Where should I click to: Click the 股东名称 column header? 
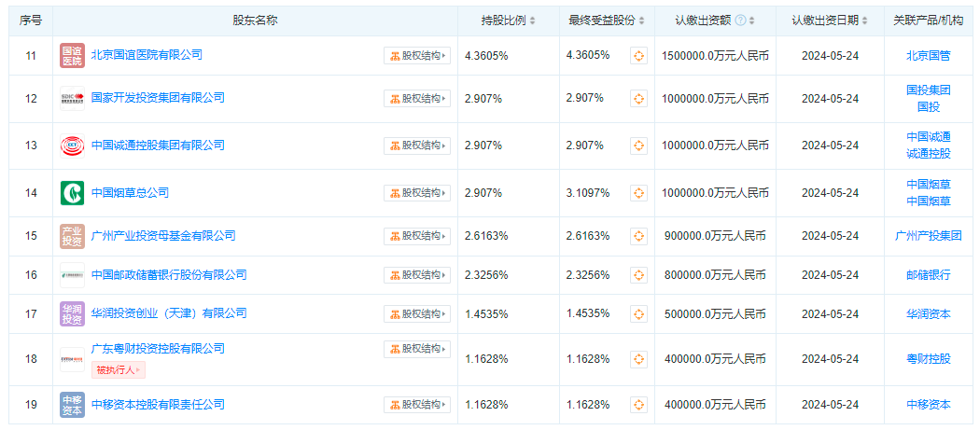pyautogui.click(x=255, y=21)
